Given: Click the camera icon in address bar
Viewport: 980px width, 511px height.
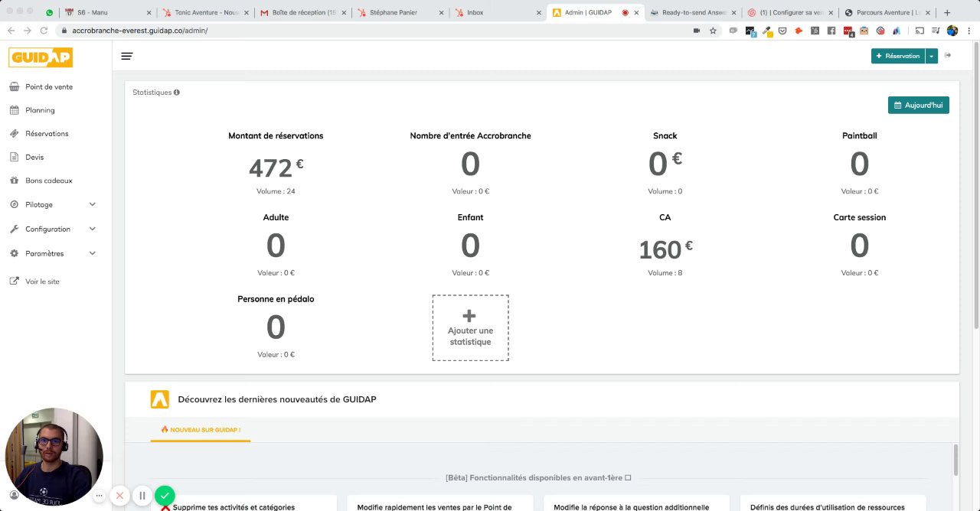Looking at the screenshot, I should (697, 31).
